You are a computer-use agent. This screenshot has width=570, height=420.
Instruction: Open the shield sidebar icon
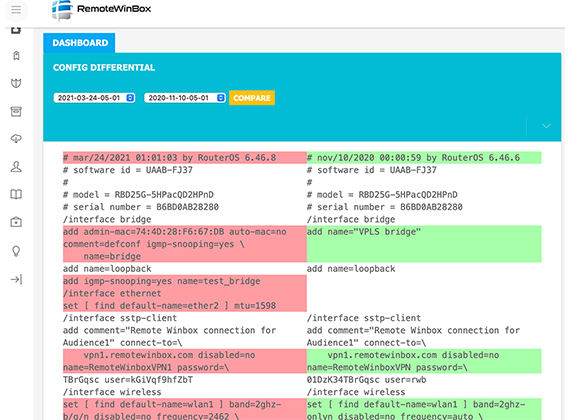pos(16,83)
